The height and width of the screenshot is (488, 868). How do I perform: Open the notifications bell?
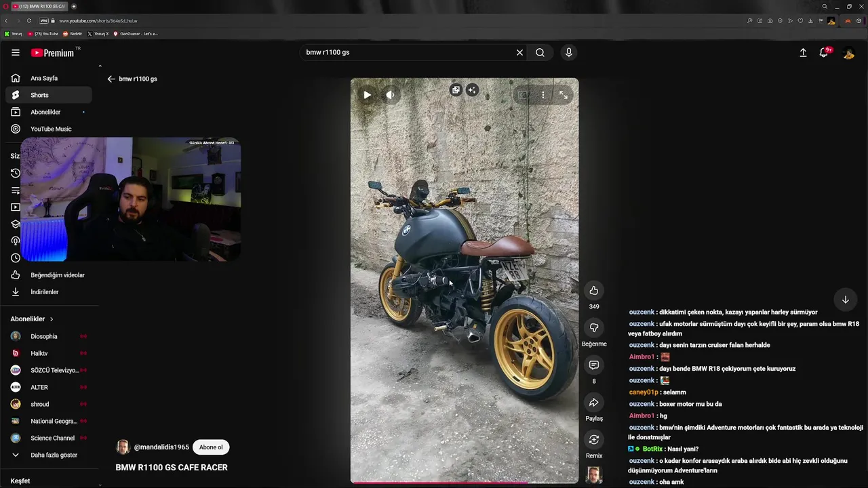pyautogui.click(x=824, y=52)
